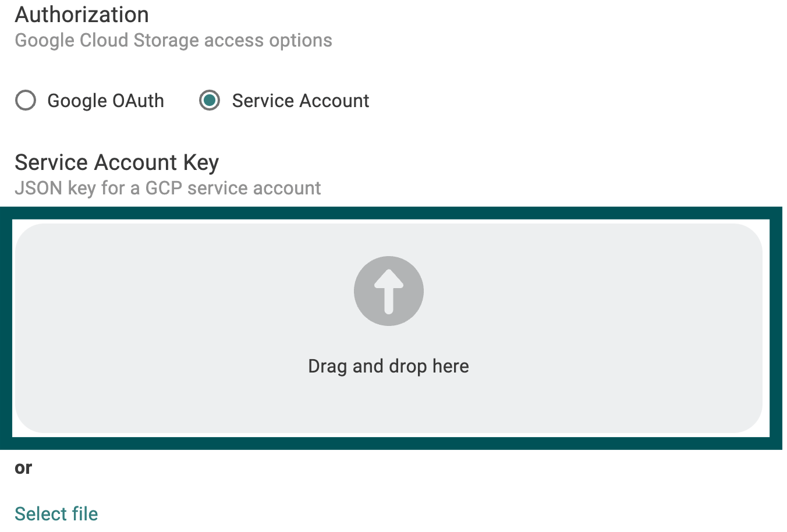Click the 'or' text below the drop zone
787x532 pixels.
pyautogui.click(x=23, y=467)
